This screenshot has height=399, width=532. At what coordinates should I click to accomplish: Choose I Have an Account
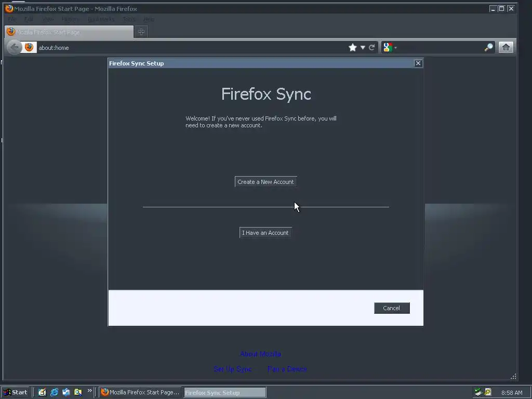point(265,233)
